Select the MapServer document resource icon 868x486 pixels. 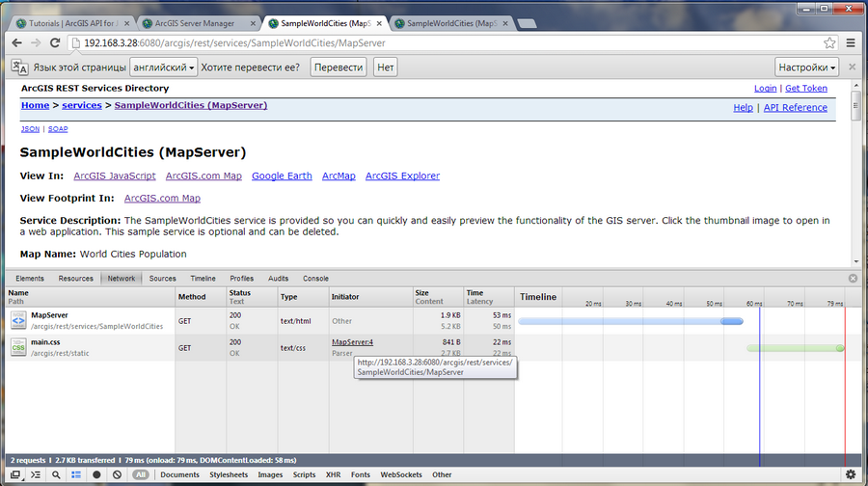18,320
